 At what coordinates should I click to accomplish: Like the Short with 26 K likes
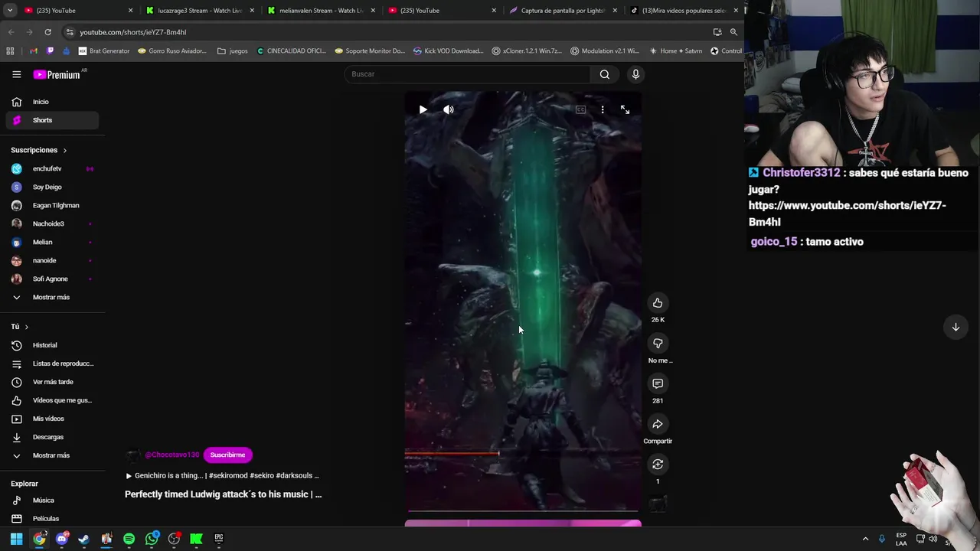[658, 303]
